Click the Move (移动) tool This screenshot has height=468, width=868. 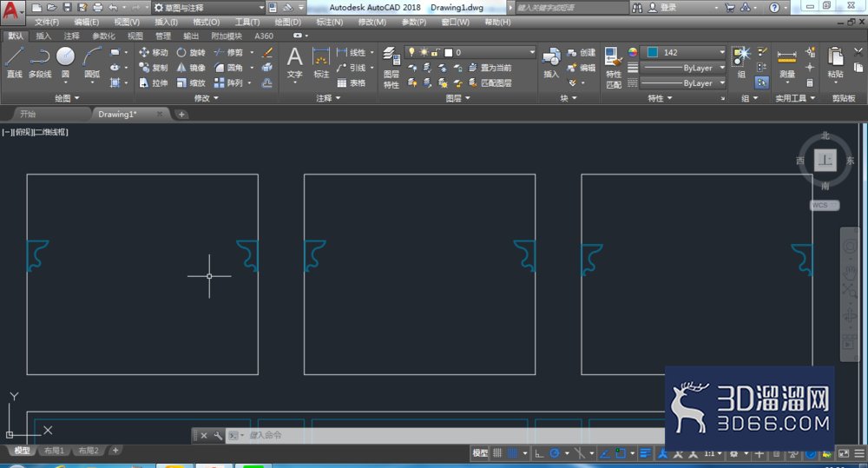coord(154,52)
